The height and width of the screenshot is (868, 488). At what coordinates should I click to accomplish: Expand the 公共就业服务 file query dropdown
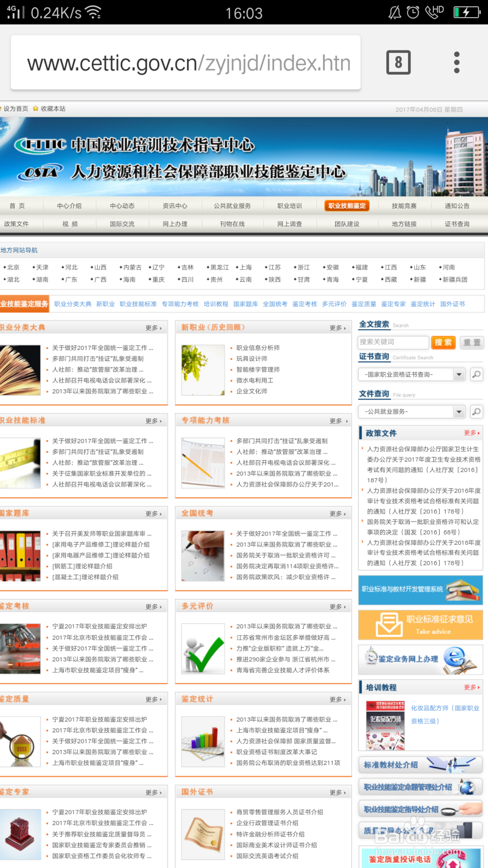tap(412, 412)
